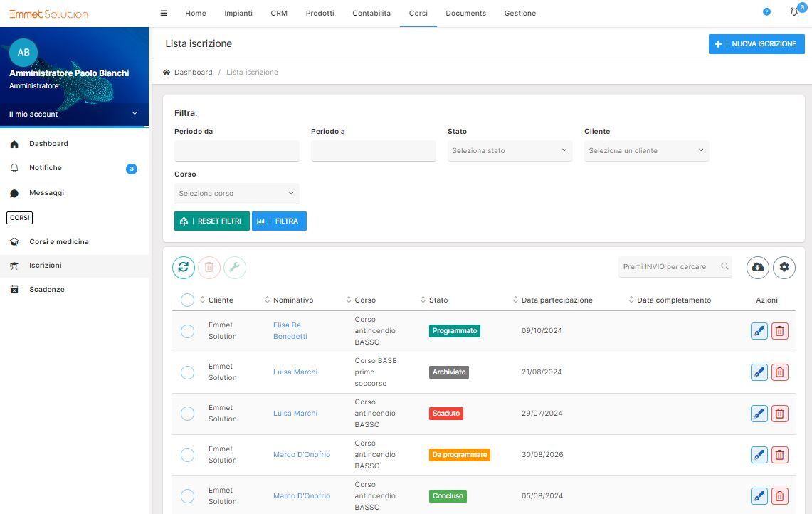The height and width of the screenshot is (514, 812).
Task: Edit the Elisa De Benedetti enrollment
Action: coord(759,331)
